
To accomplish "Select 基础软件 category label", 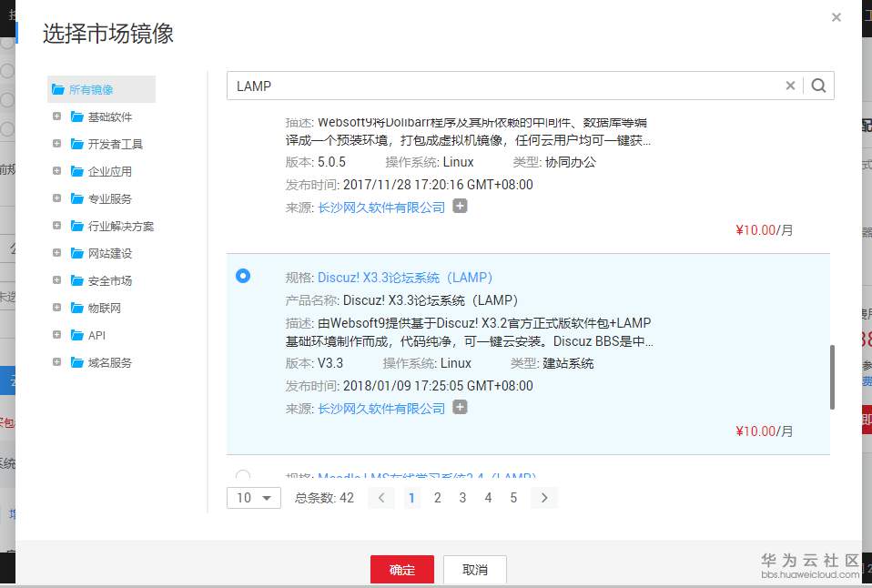I will (x=110, y=117).
